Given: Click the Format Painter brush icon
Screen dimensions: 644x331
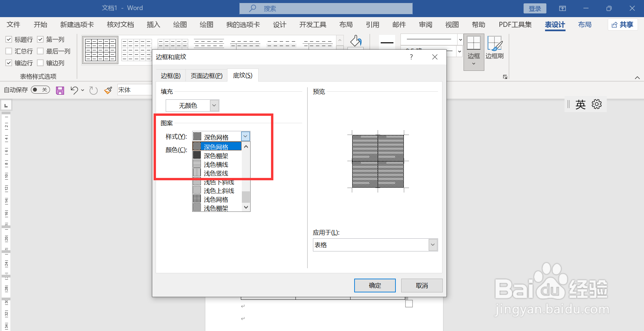Looking at the screenshot, I should coord(108,90).
